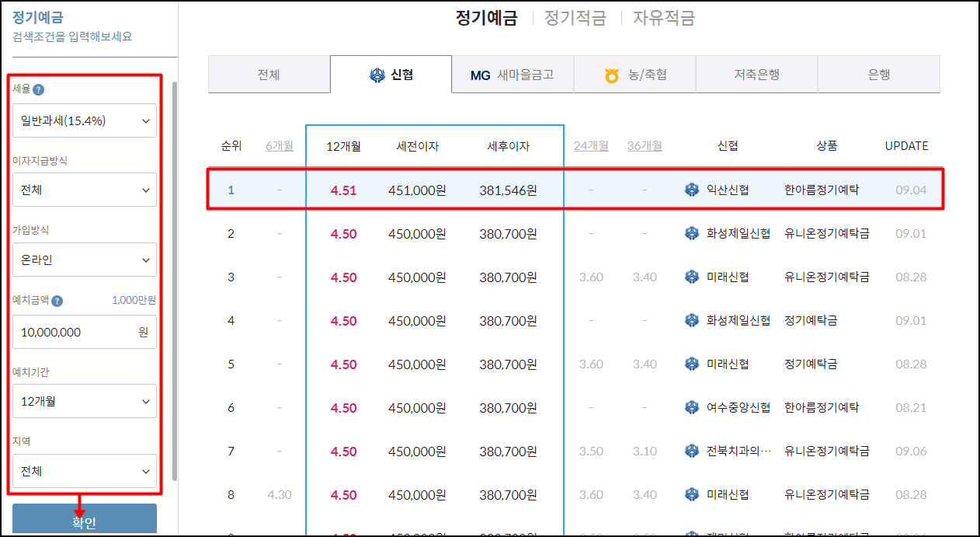Click the 신협 logo next to 화성제일신협
Image resolution: width=980 pixels, height=537 pixels.
691,232
